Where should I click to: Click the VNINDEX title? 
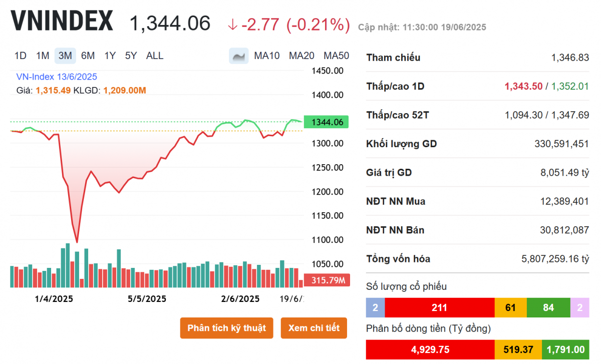click(x=62, y=22)
